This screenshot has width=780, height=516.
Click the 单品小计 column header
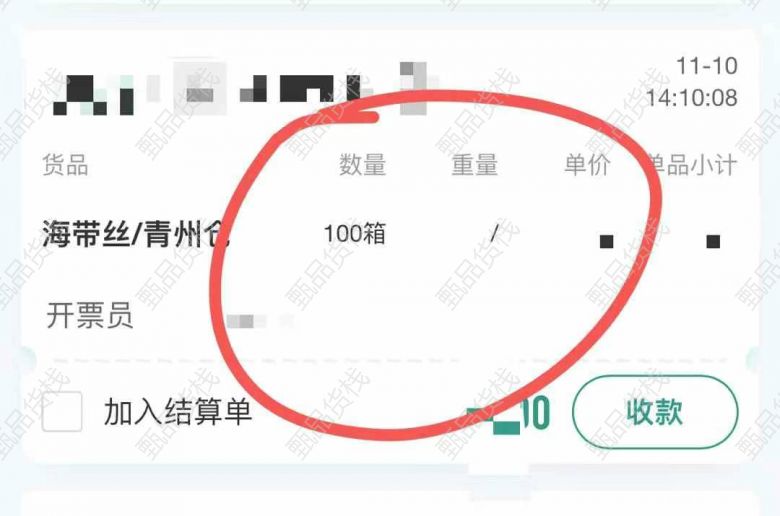(x=693, y=165)
